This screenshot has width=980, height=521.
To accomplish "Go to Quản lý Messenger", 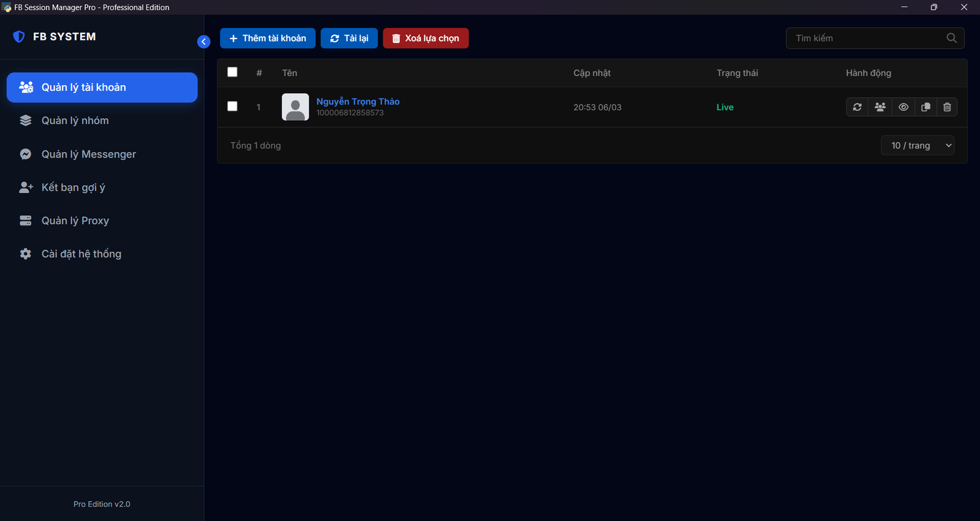I will (102, 154).
